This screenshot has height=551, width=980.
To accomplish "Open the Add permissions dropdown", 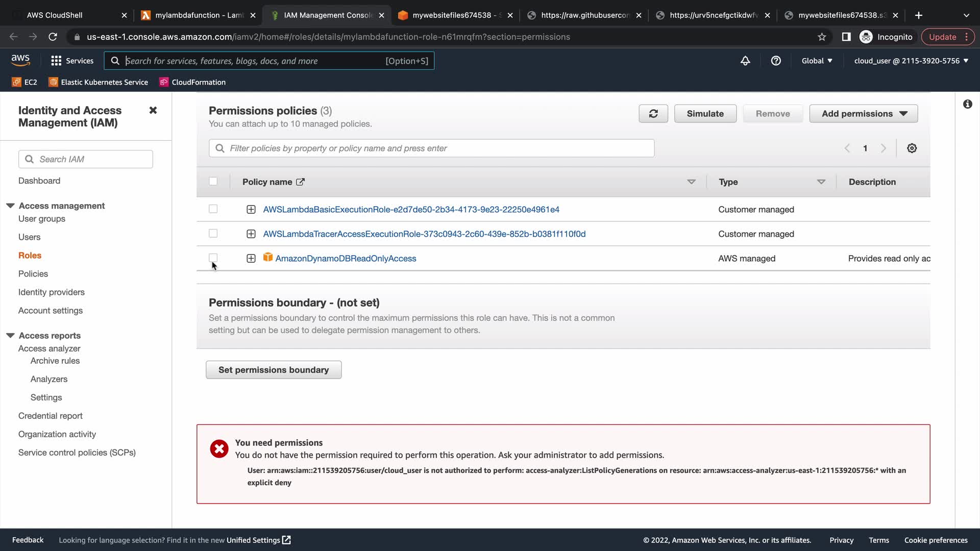I will click(864, 114).
